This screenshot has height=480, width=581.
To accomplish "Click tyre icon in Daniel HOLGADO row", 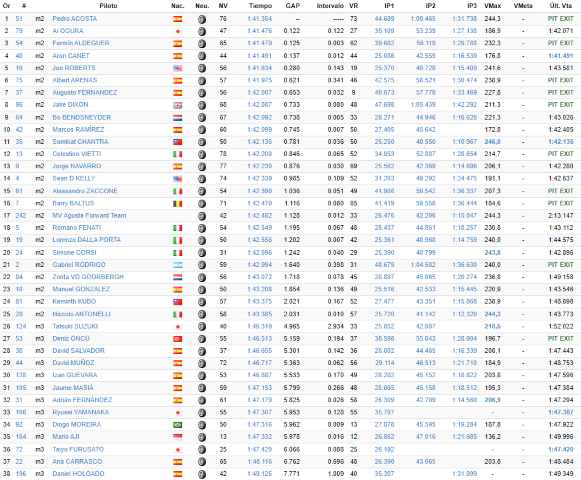I will [202, 474].
